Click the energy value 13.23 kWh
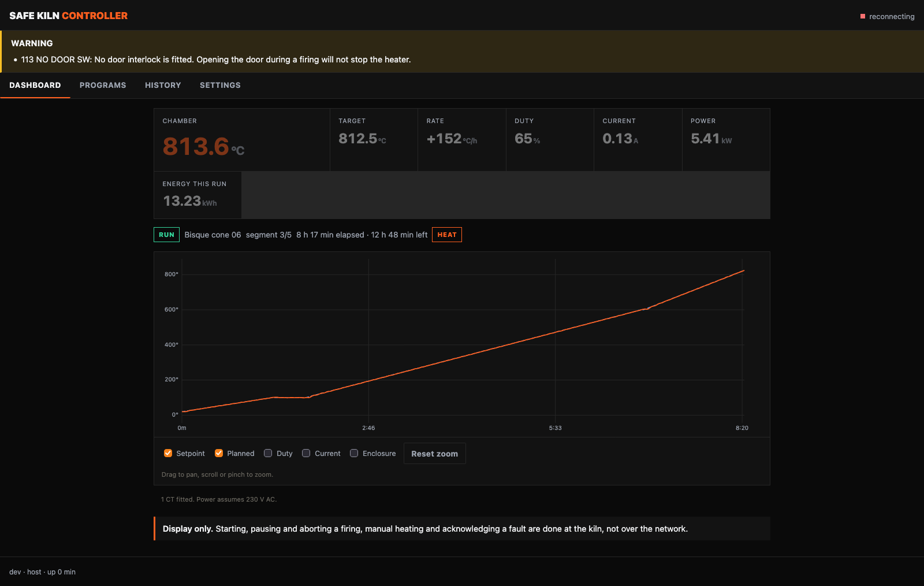The height and width of the screenshot is (586, 924). coord(190,201)
